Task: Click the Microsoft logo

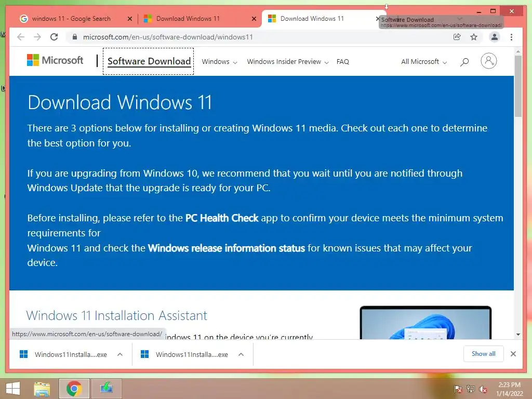Action: pyautogui.click(x=55, y=60)
